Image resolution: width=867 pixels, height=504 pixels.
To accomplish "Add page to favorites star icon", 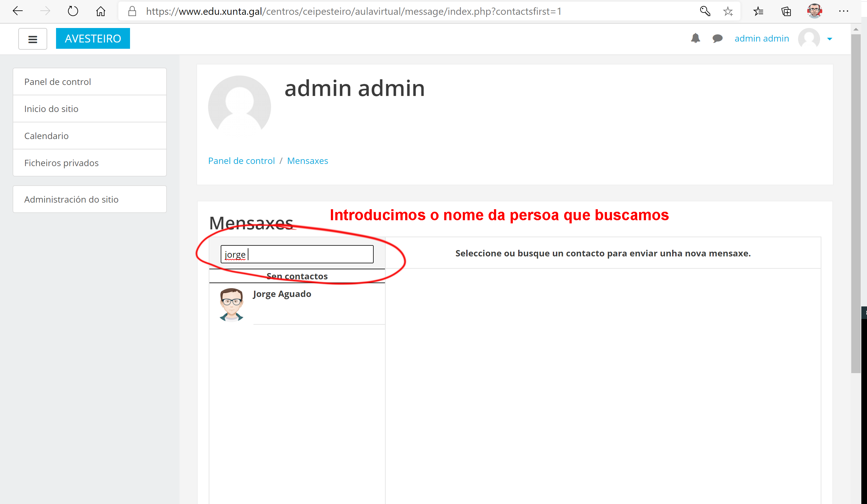I will coord(728,11).
